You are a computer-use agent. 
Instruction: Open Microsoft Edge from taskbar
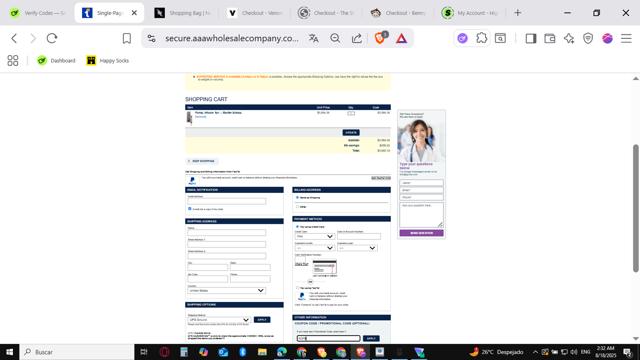(282, 352)
